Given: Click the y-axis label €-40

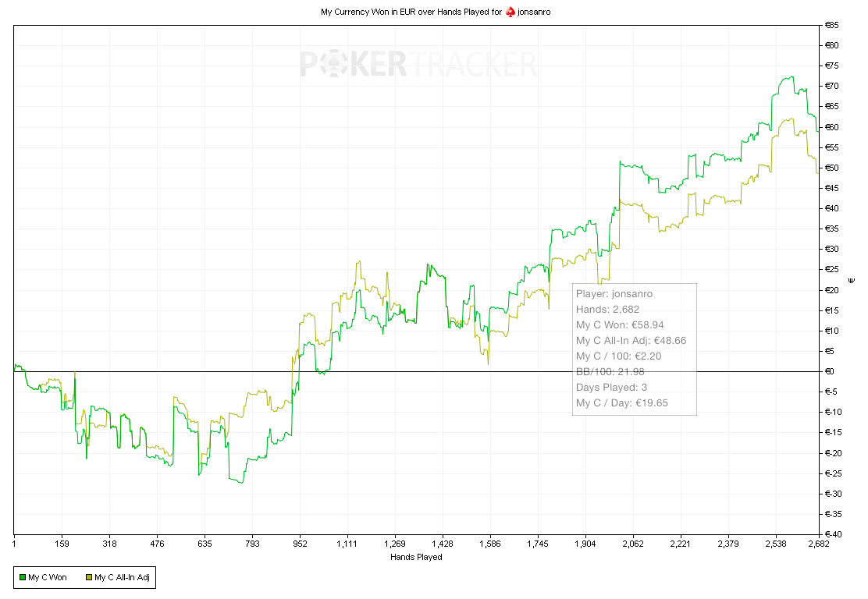Looking at the screenshot, I should click(x=833, y=534).
